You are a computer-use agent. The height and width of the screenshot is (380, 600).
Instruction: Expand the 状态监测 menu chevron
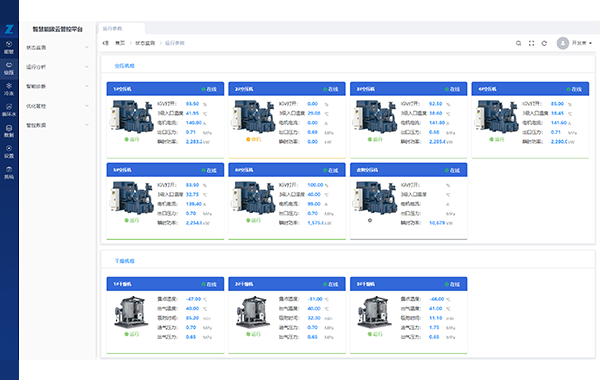[86, 47]
